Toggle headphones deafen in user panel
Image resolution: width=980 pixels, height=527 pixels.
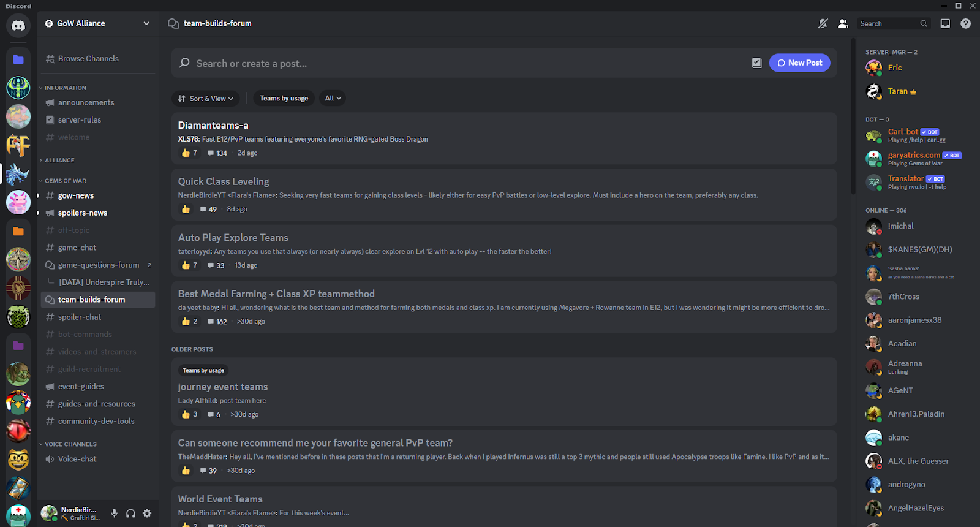coord(130,514)
